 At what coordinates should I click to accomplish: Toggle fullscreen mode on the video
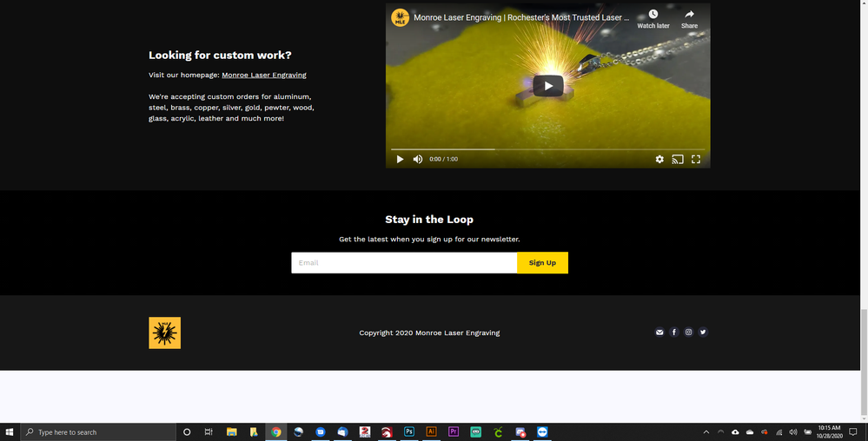[x=696, y=159]
